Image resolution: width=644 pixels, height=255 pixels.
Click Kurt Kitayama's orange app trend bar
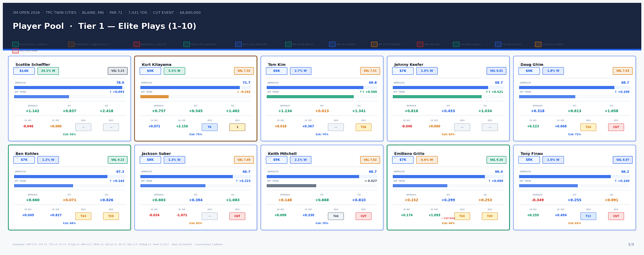pyautogui.click(x=154, y=97)
